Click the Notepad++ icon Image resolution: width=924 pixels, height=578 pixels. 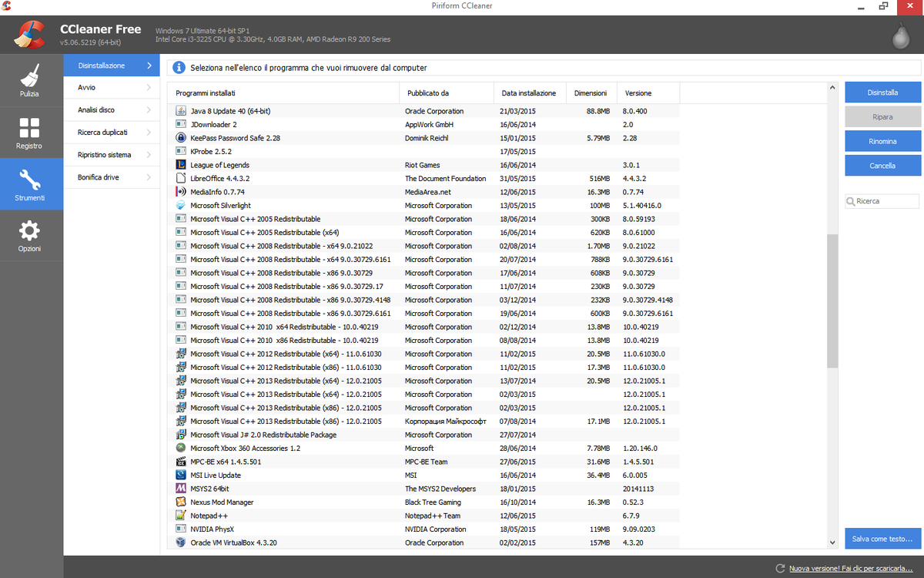click(x=181, y=516)
